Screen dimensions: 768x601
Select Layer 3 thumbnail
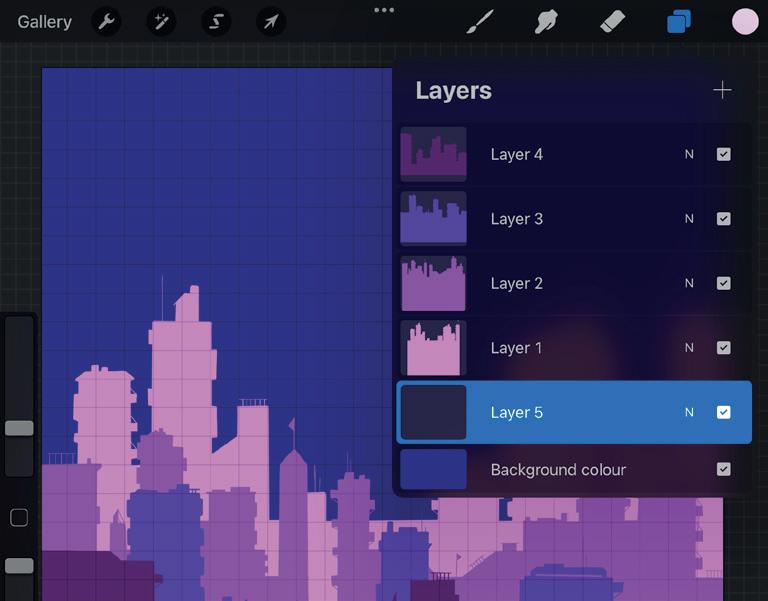pyautogui.click(x=433, y=218)
